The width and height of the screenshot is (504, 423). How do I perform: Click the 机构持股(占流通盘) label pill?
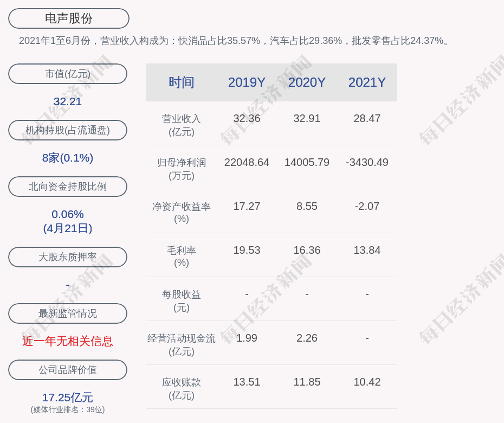[x=68, y=130]
